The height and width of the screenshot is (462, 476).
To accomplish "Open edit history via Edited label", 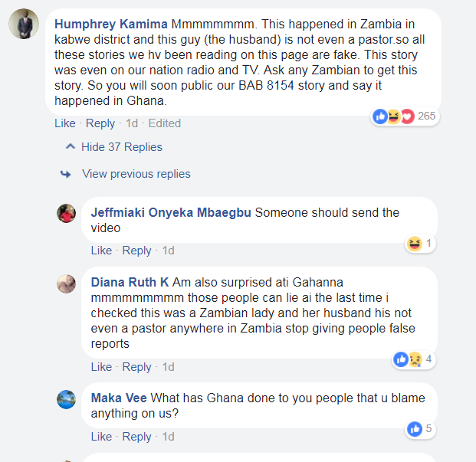I will 165,123.
